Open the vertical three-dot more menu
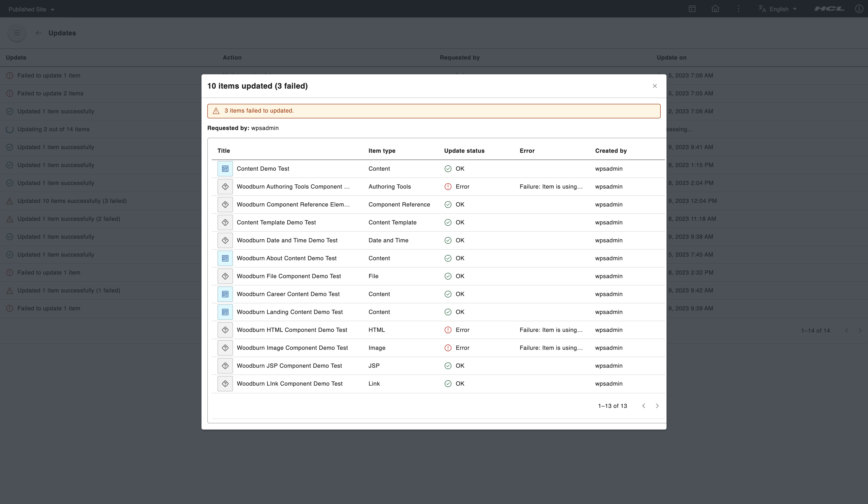The image size is (868, 504). click(738, 9)
